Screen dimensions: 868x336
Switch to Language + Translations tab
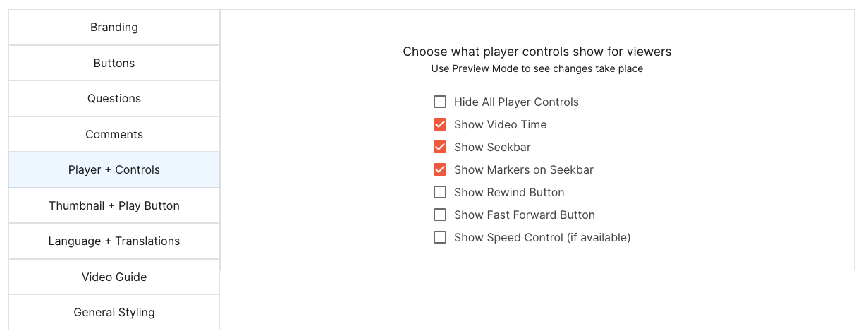pos(114,241)
